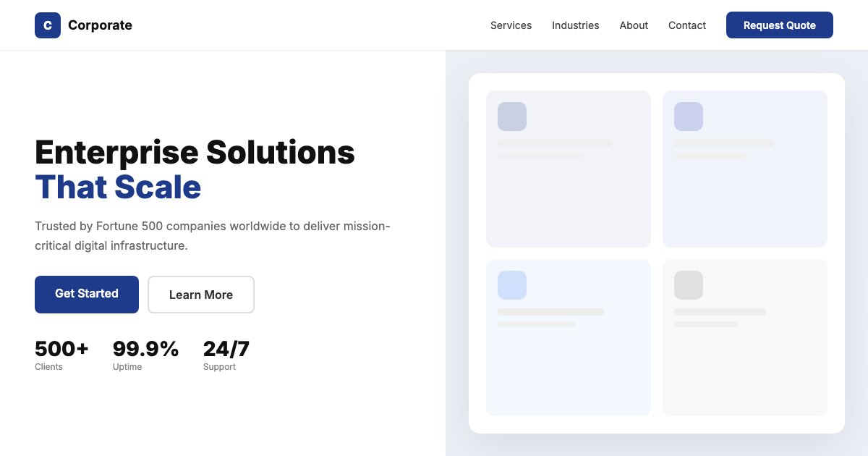
Task: Select the 24/7 Support statistic
Action: (226, 355)
